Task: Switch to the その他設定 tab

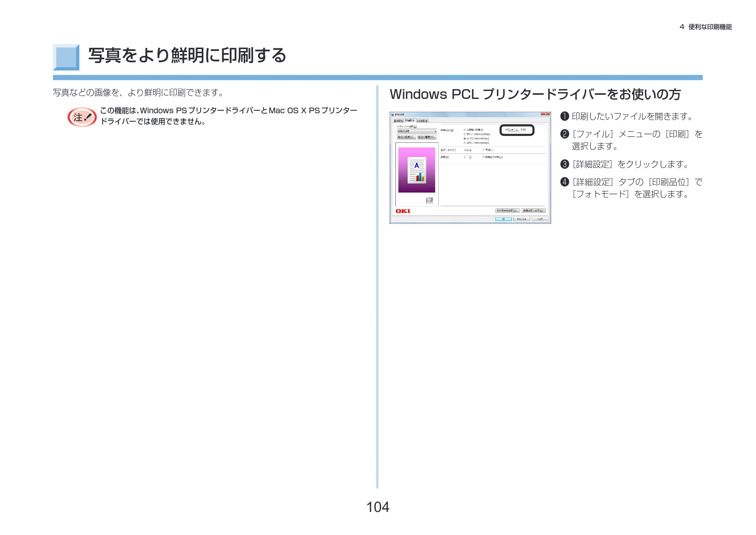Action: click(x=422, y=121)
